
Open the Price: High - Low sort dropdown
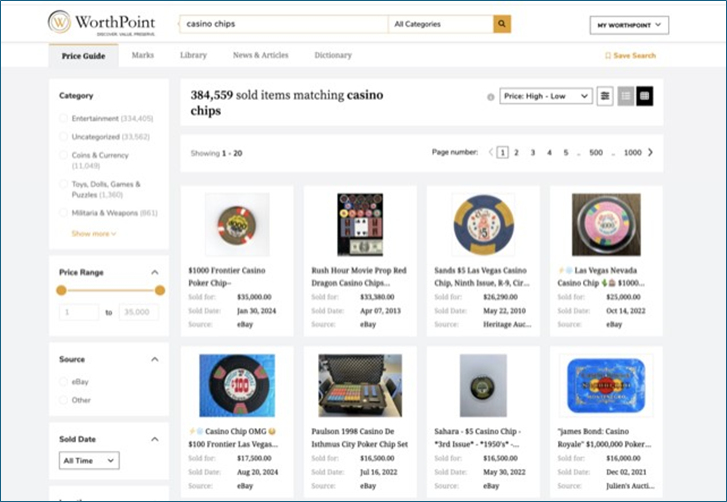point(546,96)
